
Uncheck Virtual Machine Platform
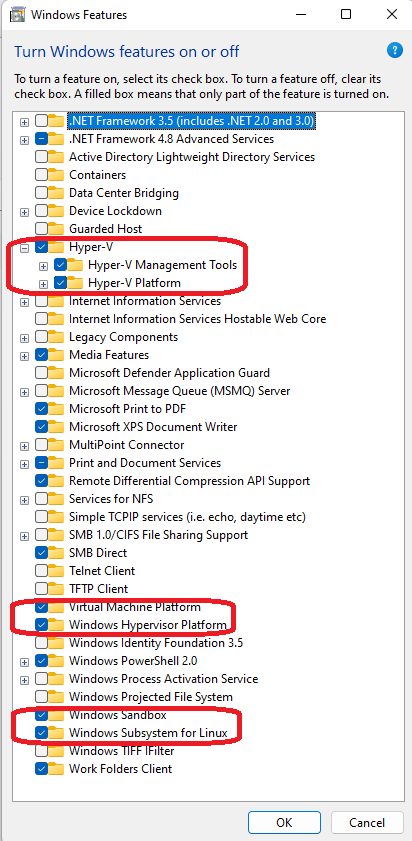pyautogui.click(x=41, y=607)
